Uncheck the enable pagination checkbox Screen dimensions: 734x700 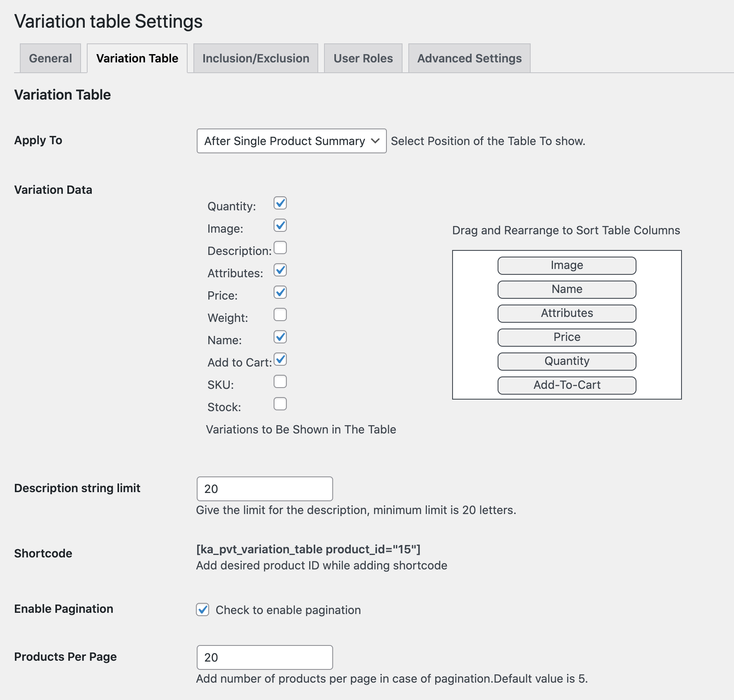click(202, 610)
